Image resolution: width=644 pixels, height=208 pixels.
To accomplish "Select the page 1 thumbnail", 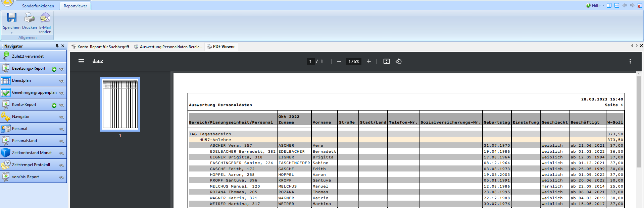I will pos(120,104).
